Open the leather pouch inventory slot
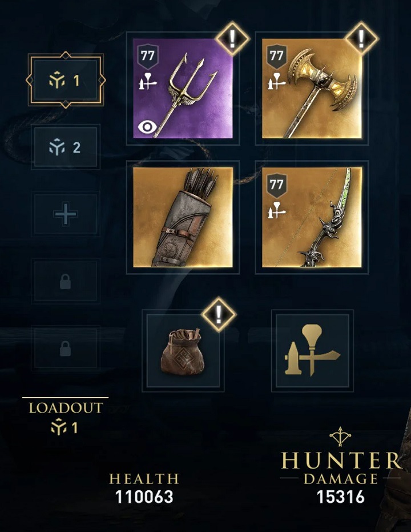The height and width of the screenshot is (532, 411). tap(183, 350)
